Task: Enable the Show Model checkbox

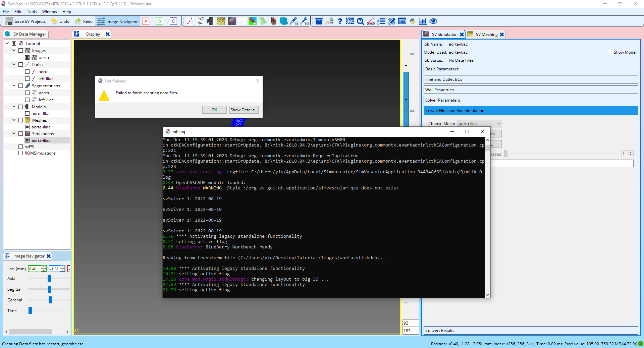Action: [x=610, y=52]
